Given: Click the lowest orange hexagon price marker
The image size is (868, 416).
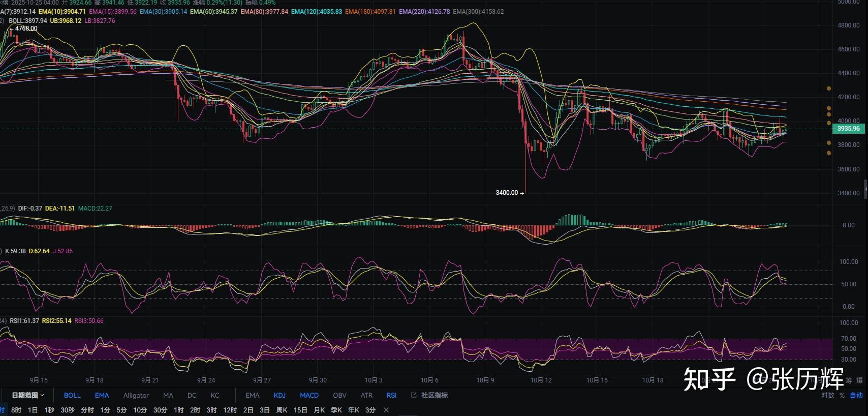Looking at the screenshot, I should tap(829, 153).
